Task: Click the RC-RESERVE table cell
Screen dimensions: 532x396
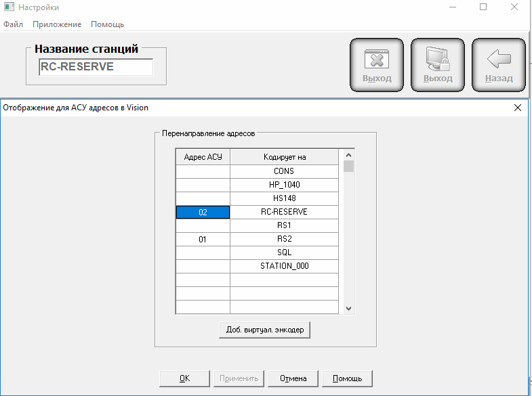Action: 285,212
